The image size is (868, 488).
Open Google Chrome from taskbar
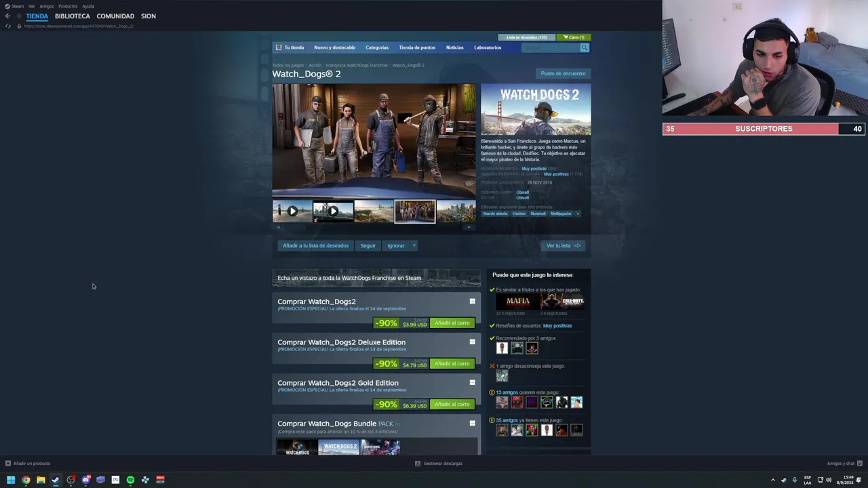pyautogui.click(x=26, y=480)
